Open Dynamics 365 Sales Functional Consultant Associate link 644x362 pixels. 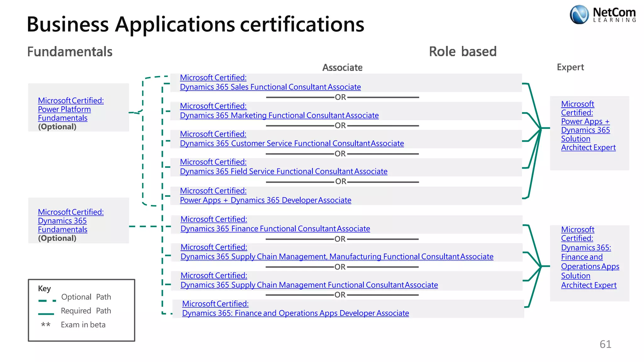point(270,82)
